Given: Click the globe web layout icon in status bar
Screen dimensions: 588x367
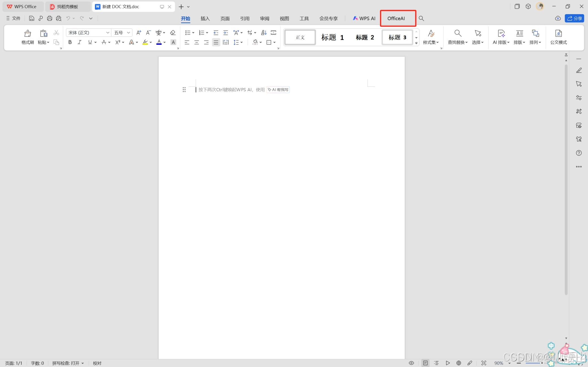Looking at the screenshot, I should (459, 363).
